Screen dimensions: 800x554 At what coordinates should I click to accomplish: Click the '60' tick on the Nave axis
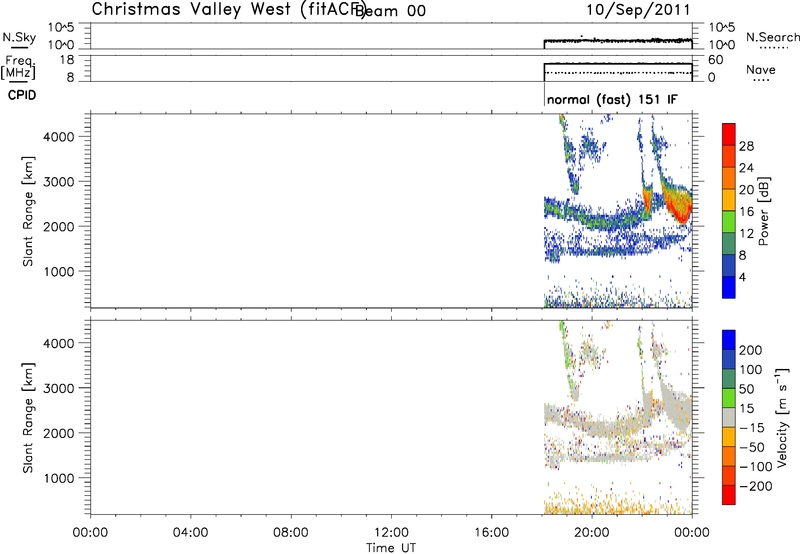point(715,60)
